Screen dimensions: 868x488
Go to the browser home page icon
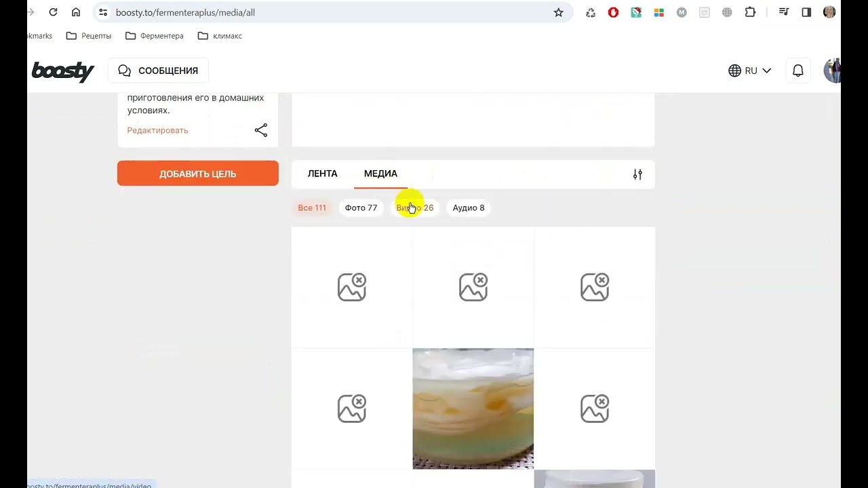[76, 12]
